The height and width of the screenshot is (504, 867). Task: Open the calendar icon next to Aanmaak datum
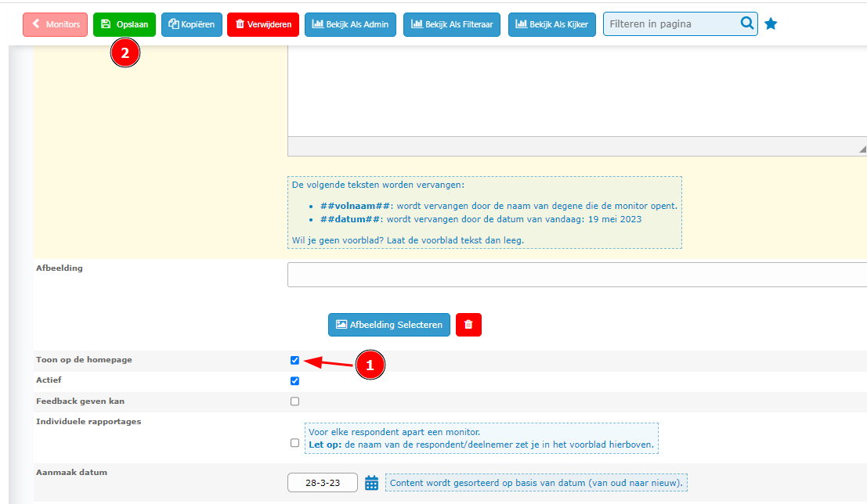point(372,483)
